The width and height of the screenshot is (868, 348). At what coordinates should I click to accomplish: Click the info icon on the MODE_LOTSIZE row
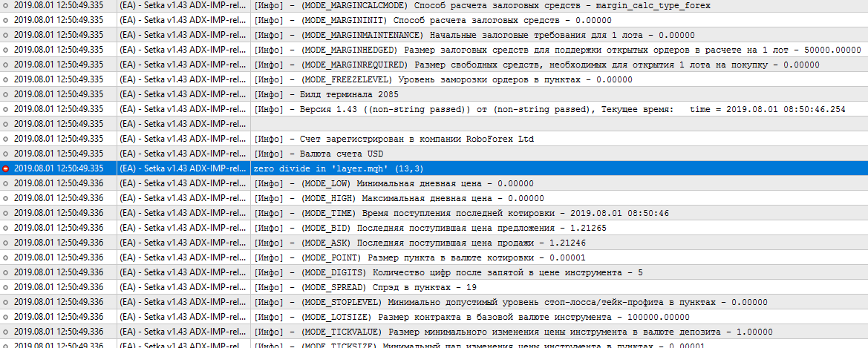point(6,317)
